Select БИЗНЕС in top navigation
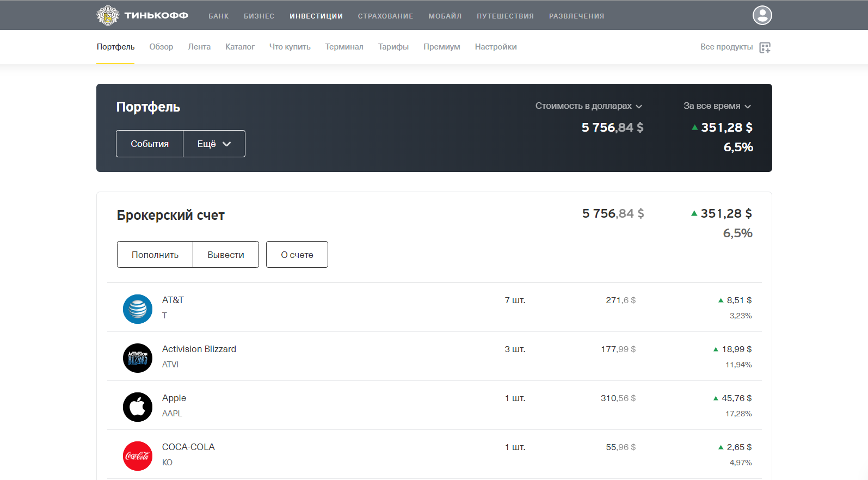 click(x=259, y=16)
